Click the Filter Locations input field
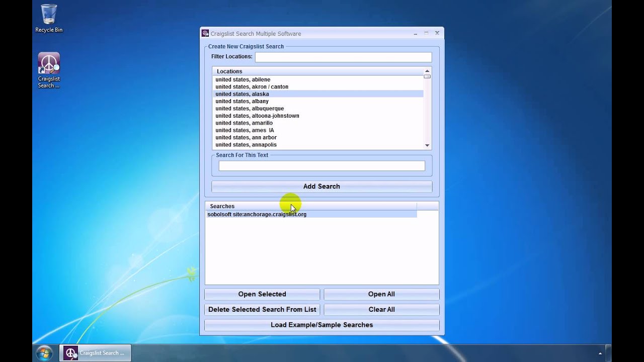This screenshot has width=644, height=362. click(343, 57)
